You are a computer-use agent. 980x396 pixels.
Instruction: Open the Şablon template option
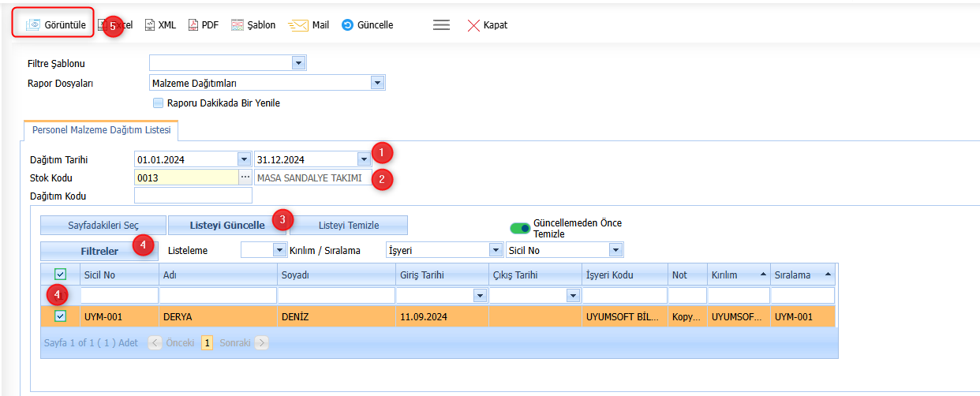253,24
